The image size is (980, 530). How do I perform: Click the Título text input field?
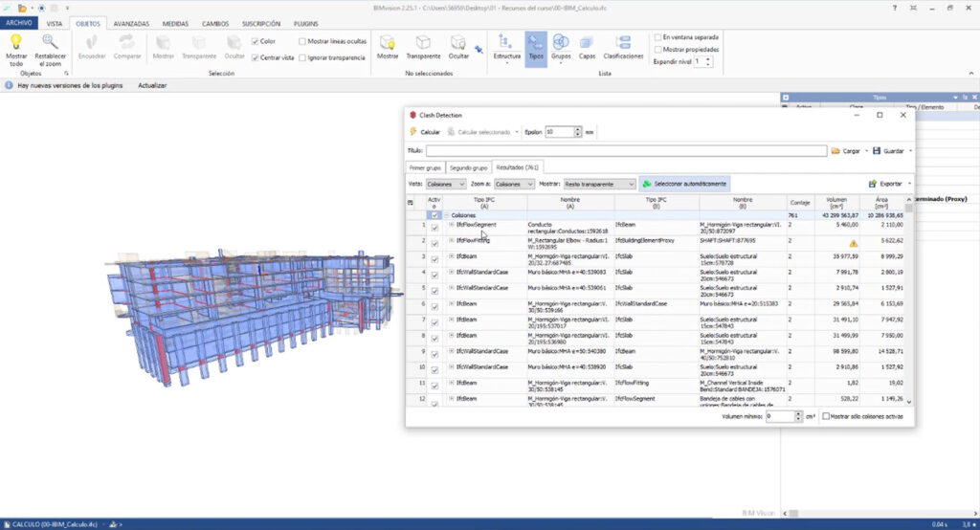point(626,150)
